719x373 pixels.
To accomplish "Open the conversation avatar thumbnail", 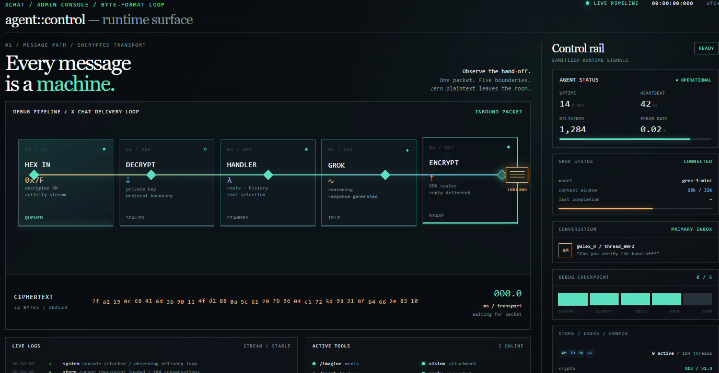I will click(565, 250).
